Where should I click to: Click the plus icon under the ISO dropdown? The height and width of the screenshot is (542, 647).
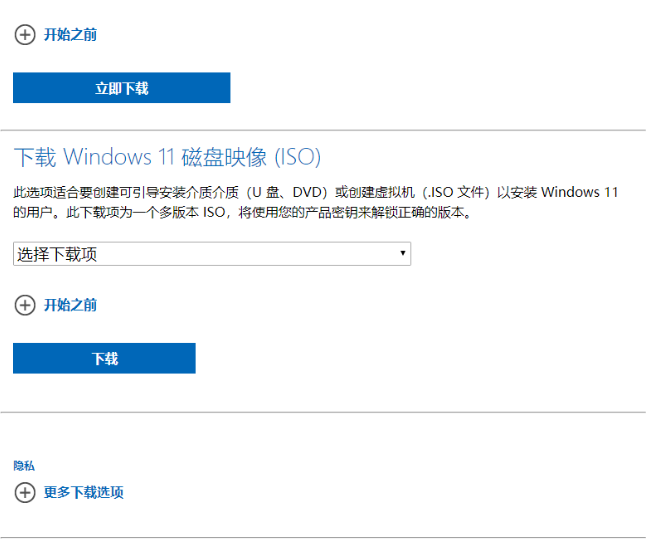(x=24, y=305)
